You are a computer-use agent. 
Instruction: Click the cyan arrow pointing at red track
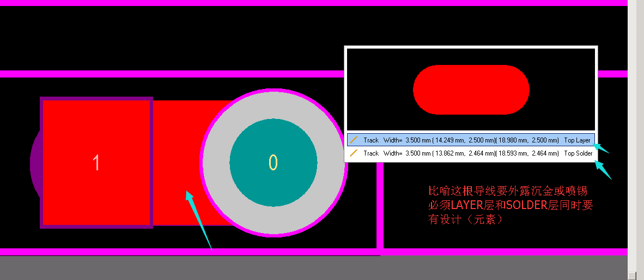click(x=199, y=220)
